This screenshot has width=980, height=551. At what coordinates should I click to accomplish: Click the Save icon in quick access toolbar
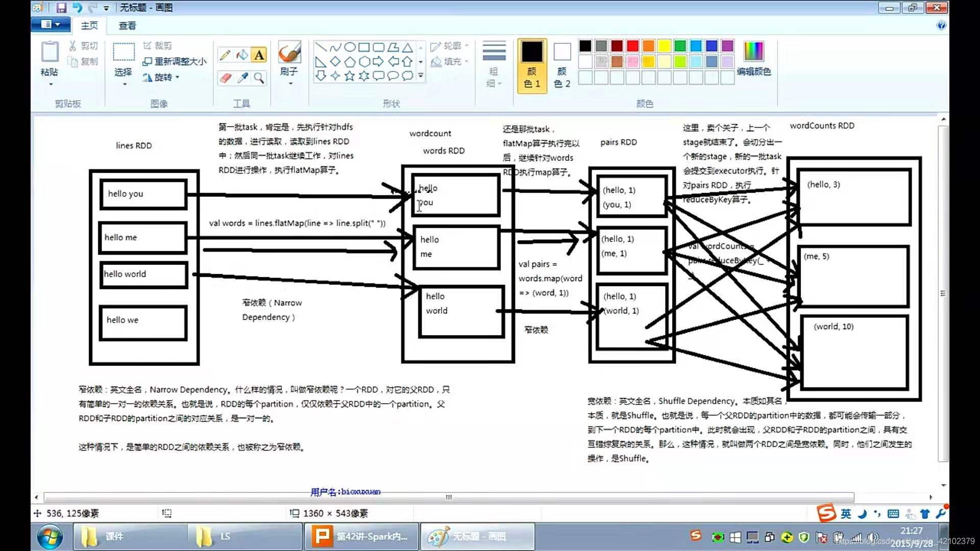[x=61, y=8]
